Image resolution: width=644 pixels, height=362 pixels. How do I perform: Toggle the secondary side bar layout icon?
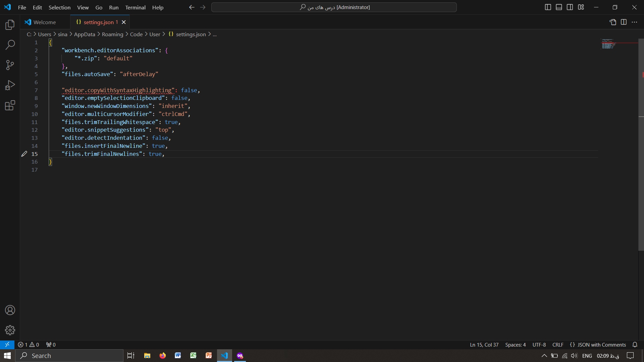pos(570,7)
